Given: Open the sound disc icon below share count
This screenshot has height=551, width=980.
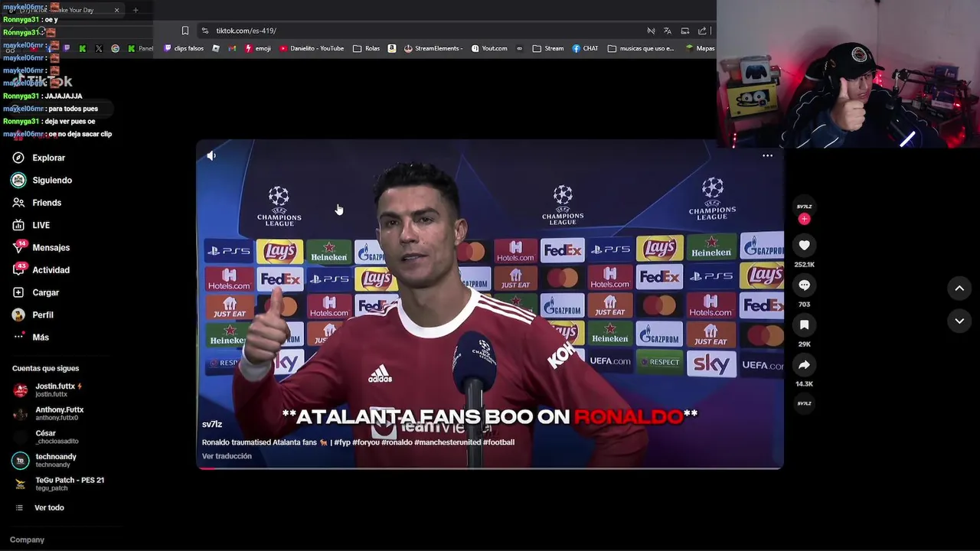Looking at the screenshot, I should [x=804, y=403].
